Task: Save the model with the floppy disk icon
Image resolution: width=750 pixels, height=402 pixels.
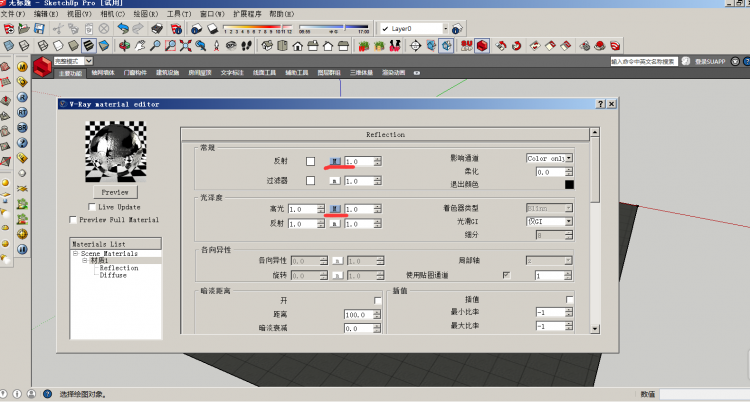Action: pos(39,29)
